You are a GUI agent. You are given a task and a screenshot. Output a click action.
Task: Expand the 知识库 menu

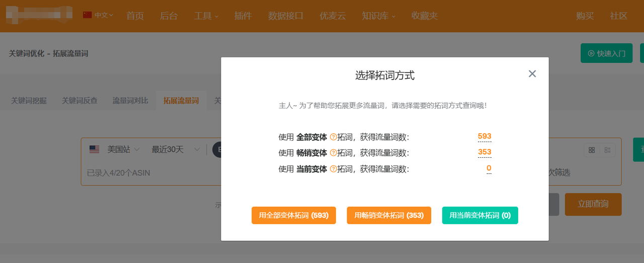click(x=378, y=16)
